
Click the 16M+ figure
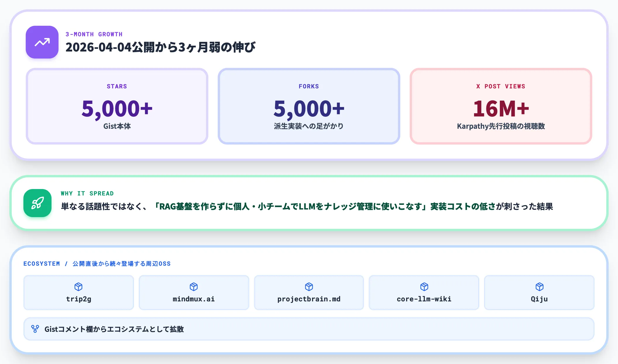pos(501,109)
